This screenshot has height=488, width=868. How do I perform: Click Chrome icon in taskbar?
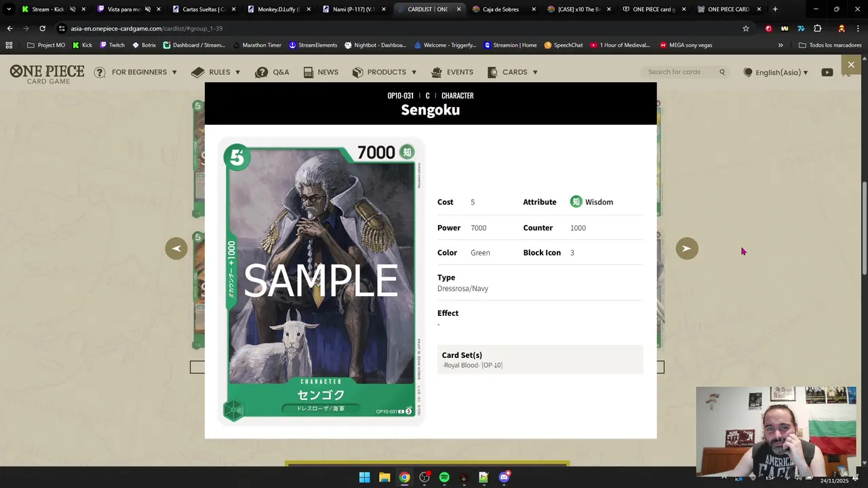pyautogui.click(x=404, y=477)
